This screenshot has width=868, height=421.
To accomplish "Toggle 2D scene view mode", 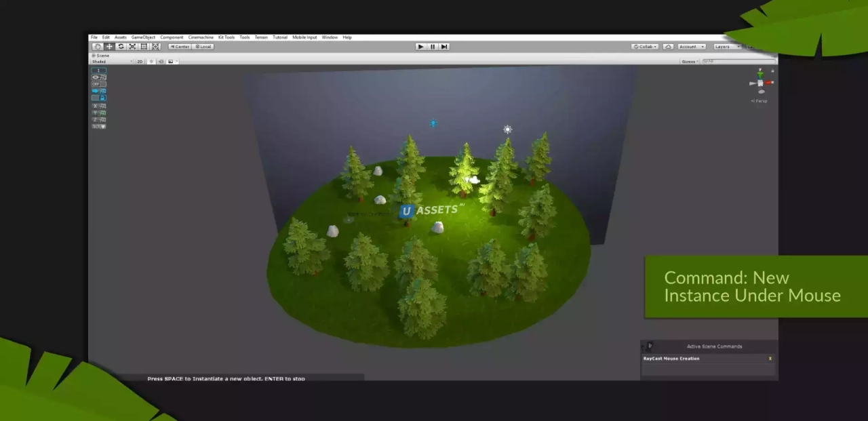I will click(140, 62).
